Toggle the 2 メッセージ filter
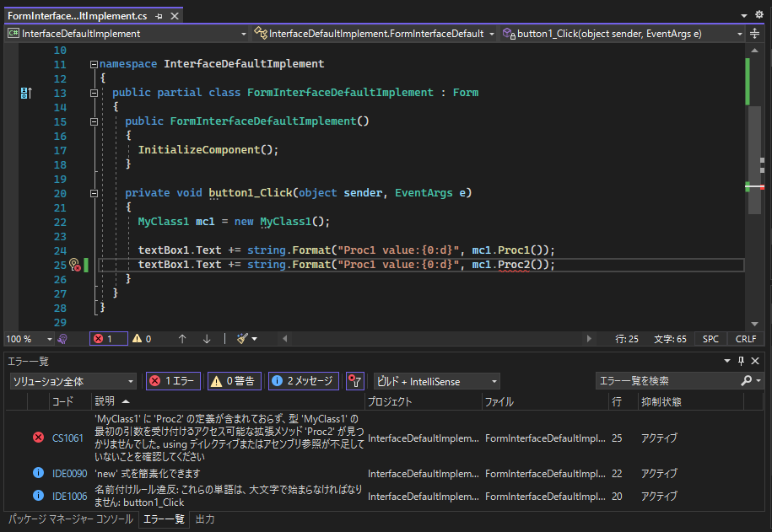This screenshot has height=532, width=772. 303,381
